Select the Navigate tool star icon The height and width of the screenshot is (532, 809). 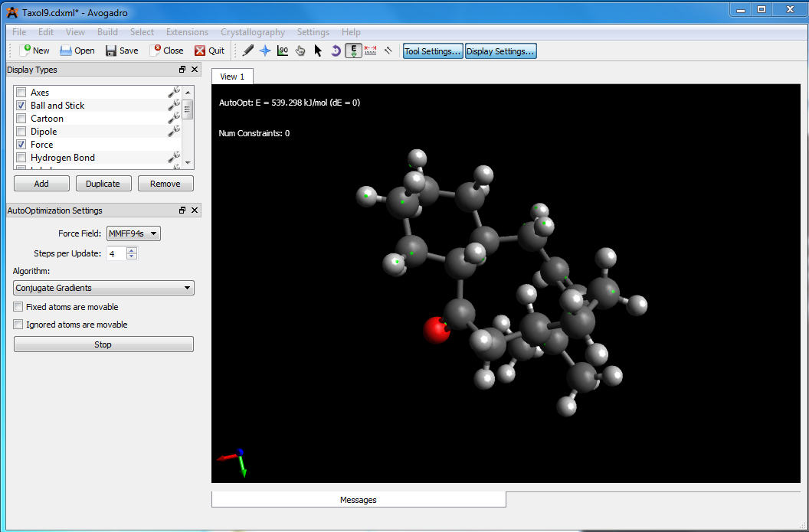(265, 51)
